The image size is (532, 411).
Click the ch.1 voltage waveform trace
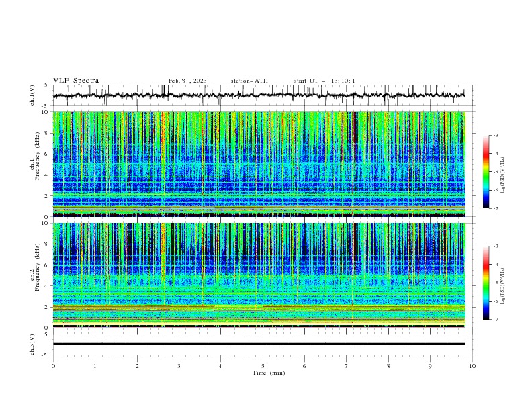pyautogui.click(x=259, y=95)
